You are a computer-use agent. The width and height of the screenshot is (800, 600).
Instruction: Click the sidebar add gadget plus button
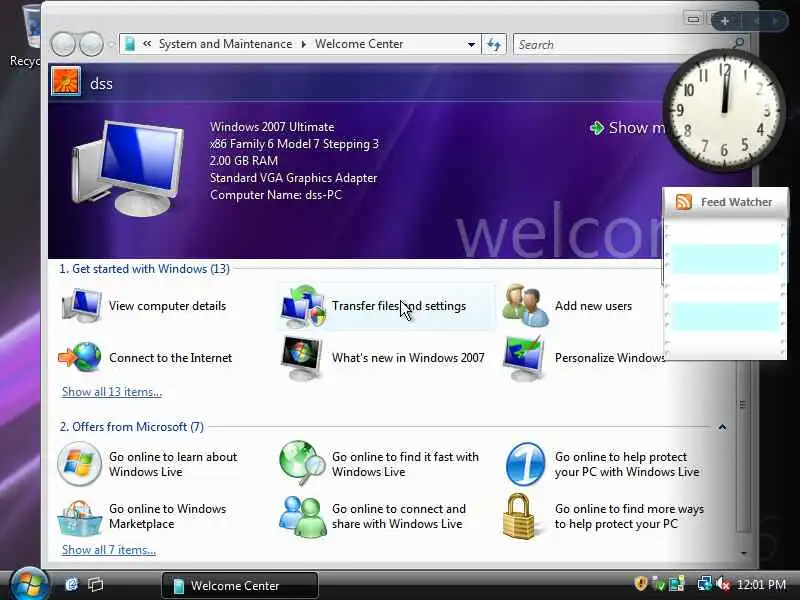pyautogui.click(x=724, y=21)
